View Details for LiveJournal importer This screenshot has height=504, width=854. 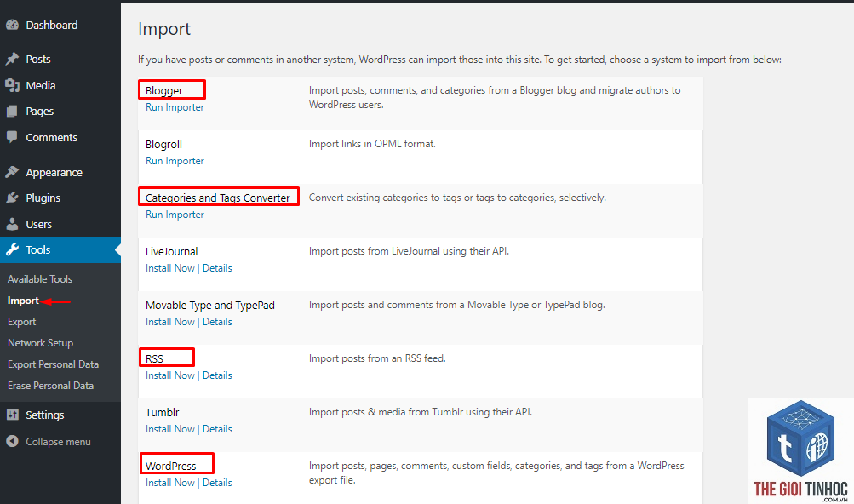(217, 268)
